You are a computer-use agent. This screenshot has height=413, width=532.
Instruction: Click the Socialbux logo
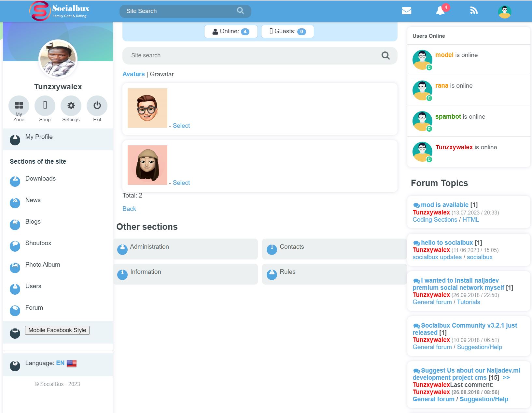click(59, 11)
